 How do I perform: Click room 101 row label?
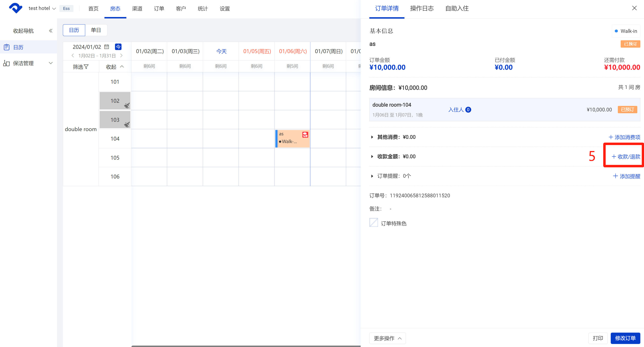point(115,82)
